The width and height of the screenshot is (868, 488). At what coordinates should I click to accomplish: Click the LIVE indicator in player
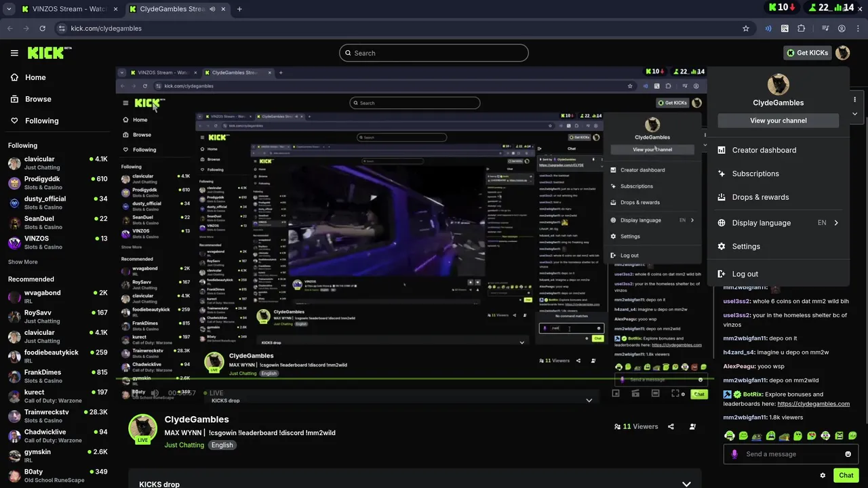(213, 393)
